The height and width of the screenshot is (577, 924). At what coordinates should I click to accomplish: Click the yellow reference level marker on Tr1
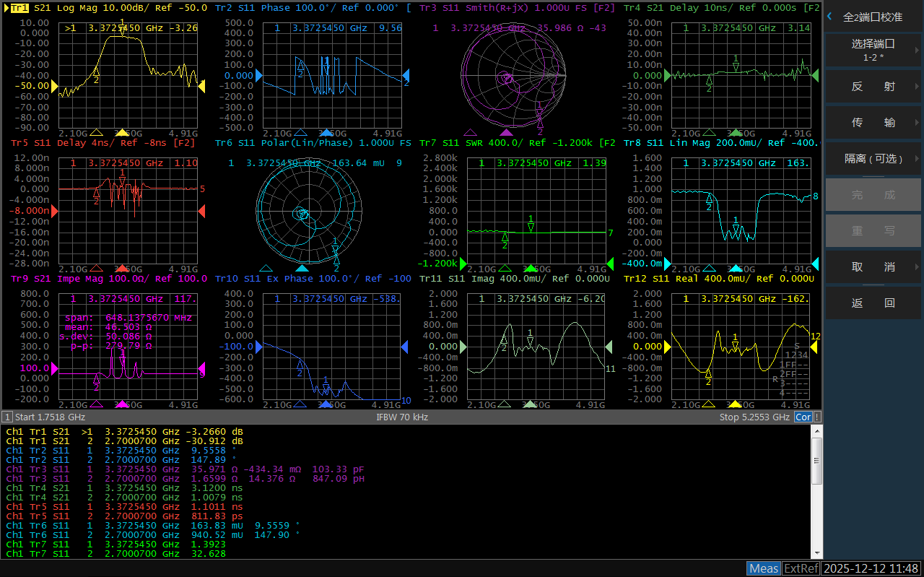coord(53,86)
